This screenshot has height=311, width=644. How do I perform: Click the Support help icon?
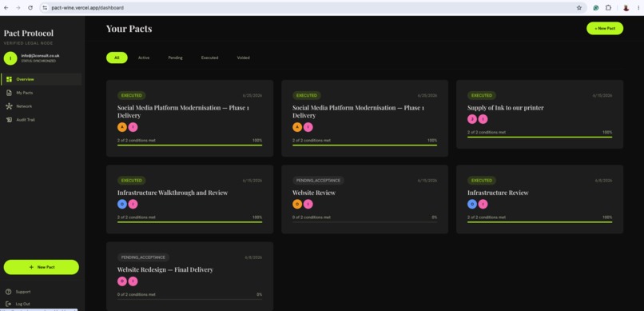coord(9,292)
